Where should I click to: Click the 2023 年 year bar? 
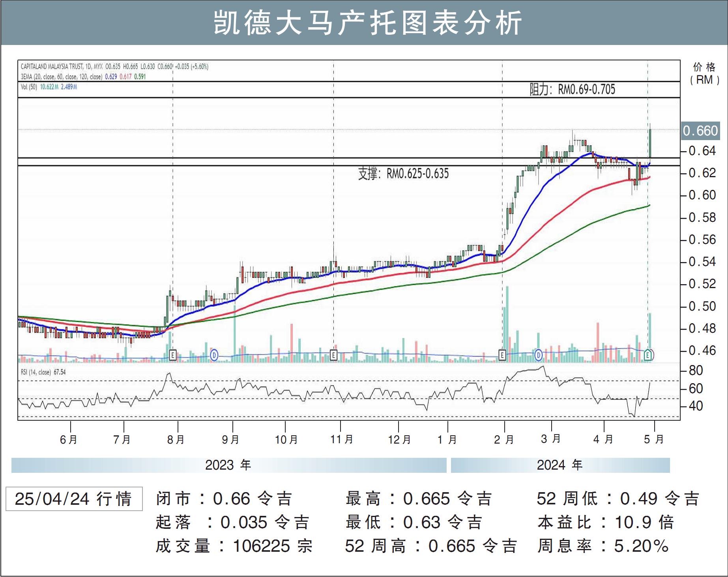point(229,465)
